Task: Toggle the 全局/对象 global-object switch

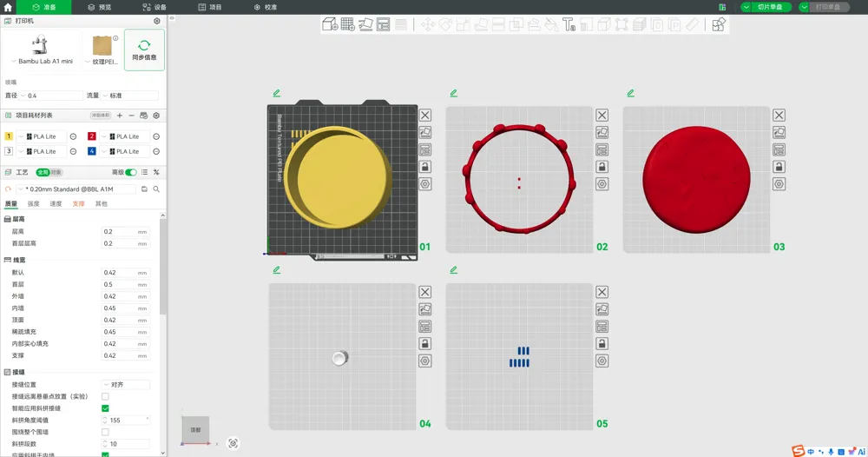Action: (x=49, y=172)
